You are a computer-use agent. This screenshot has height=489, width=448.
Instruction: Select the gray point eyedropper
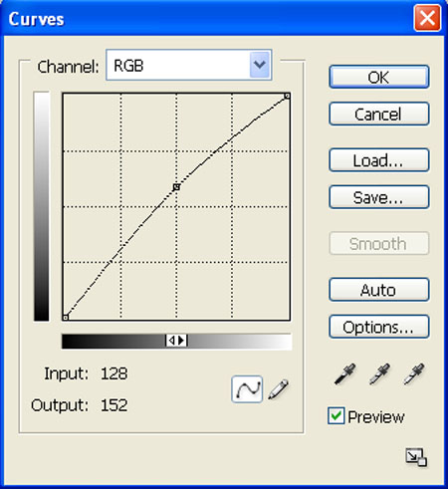click(379, 374)
